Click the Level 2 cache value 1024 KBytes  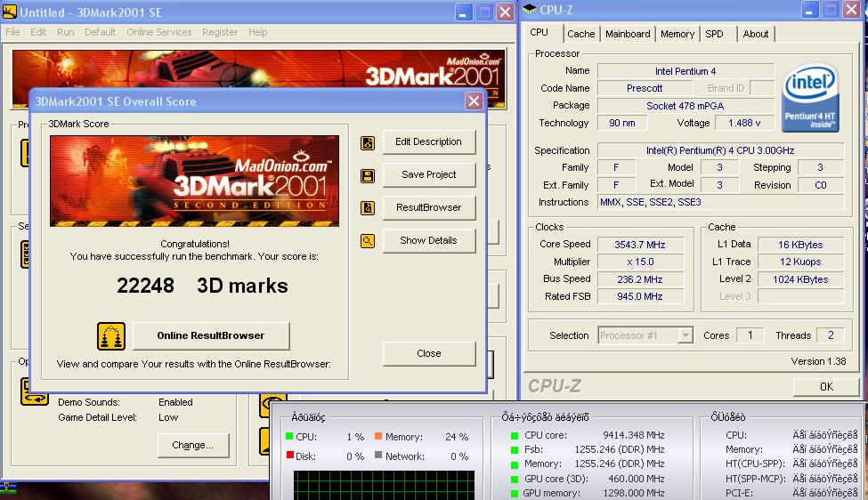tap(800, 279)
